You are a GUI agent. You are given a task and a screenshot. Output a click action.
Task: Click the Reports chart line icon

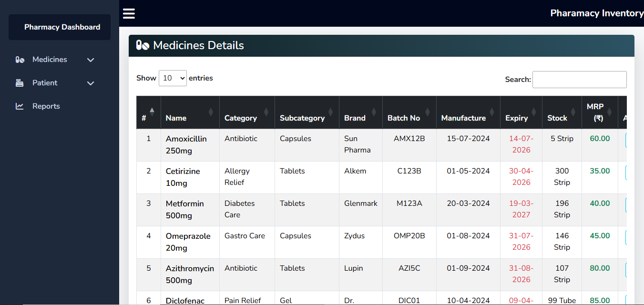tap(20, 106)
